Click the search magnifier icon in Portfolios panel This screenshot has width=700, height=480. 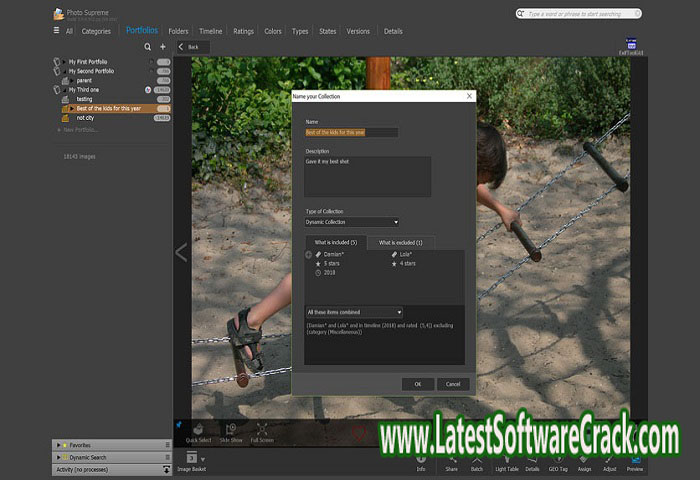(x=148, y=47)
